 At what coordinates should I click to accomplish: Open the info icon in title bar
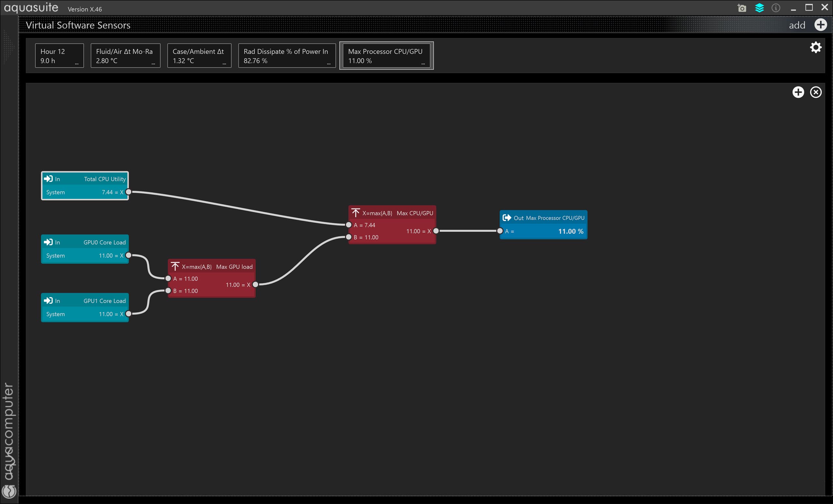[x=776, y=8]
